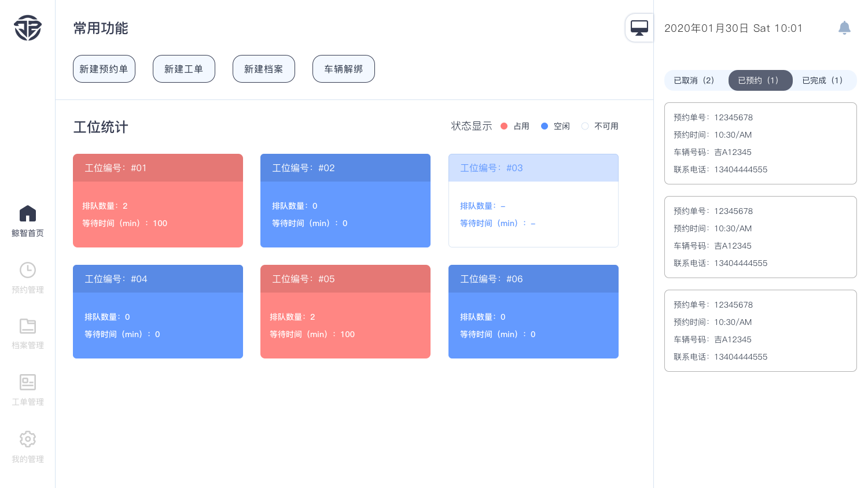Click the monitor display icon

(639, 28)
